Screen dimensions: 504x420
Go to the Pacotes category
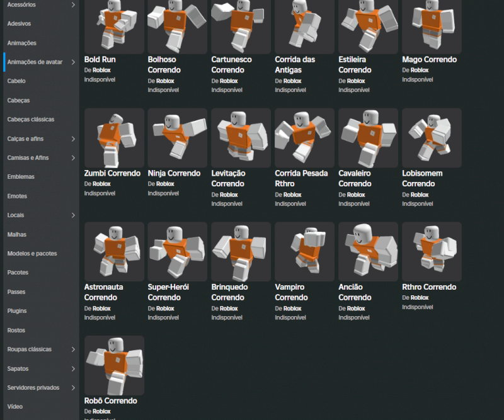pyautogui.click(x=18, y=273)
